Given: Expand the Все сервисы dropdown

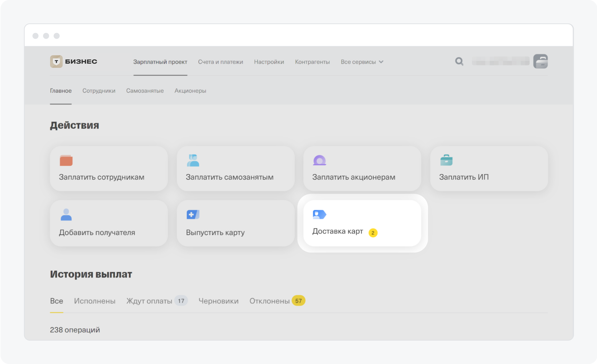Looking at the screenshot, I should [362, 62].
